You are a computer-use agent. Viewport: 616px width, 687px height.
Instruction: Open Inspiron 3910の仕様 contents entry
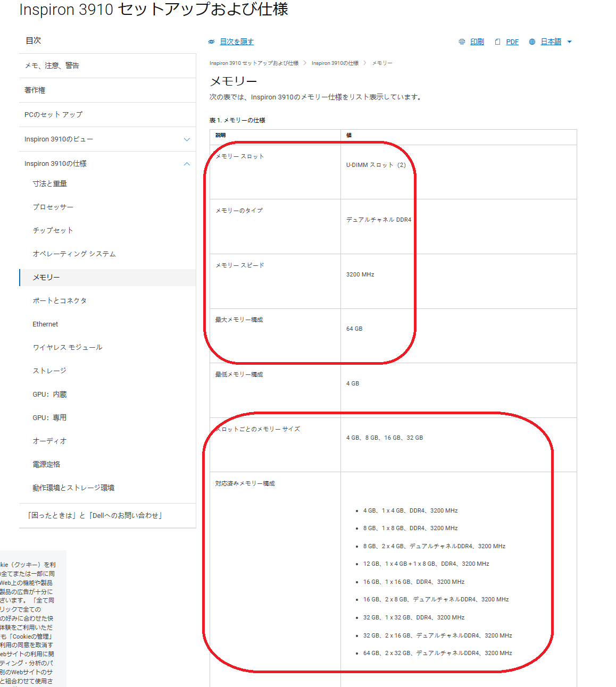55,164
